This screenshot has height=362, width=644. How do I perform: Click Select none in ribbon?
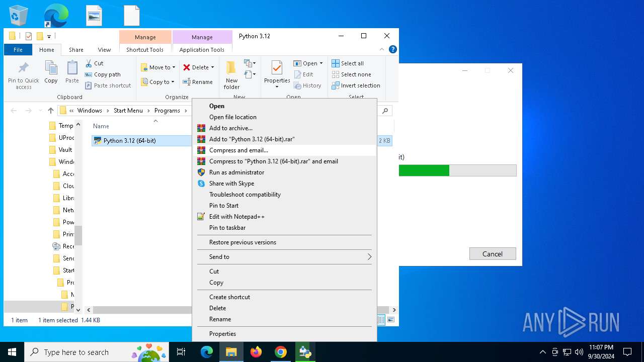click(351, 74)
